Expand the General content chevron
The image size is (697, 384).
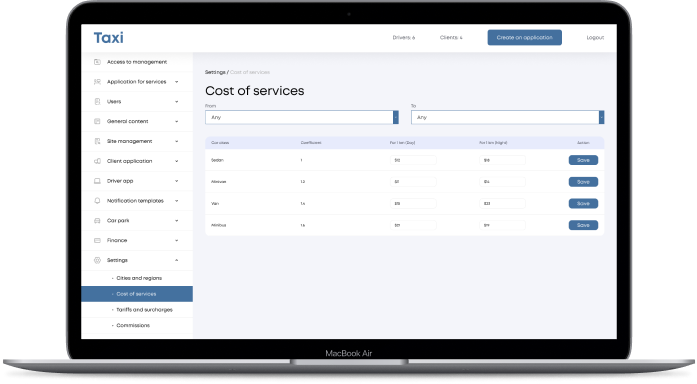point(176,121)
